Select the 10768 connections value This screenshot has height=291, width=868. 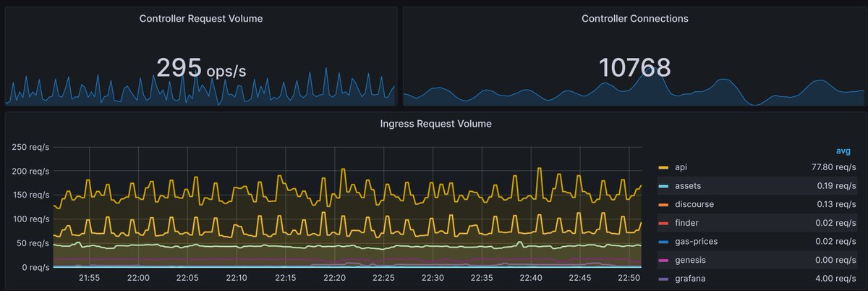point(634,68)
